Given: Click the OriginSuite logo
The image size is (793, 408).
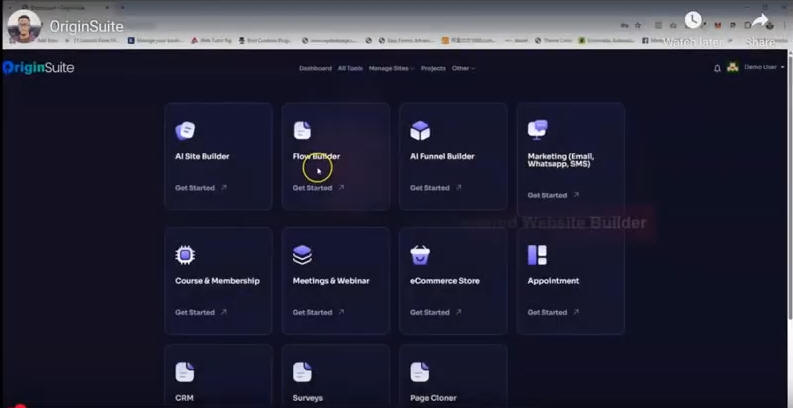Looking at the screenshot, I should click(x=38, y=67).
